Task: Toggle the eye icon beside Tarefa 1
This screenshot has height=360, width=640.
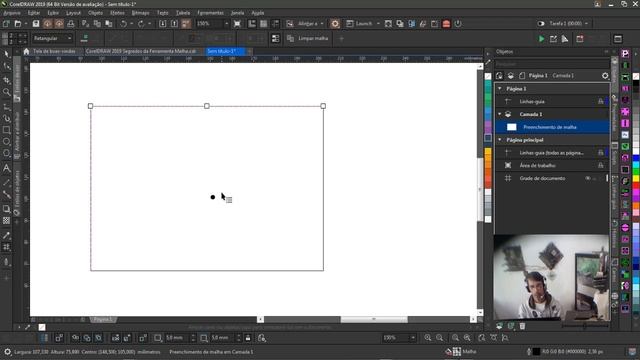Action: click(x=541, y=24)
